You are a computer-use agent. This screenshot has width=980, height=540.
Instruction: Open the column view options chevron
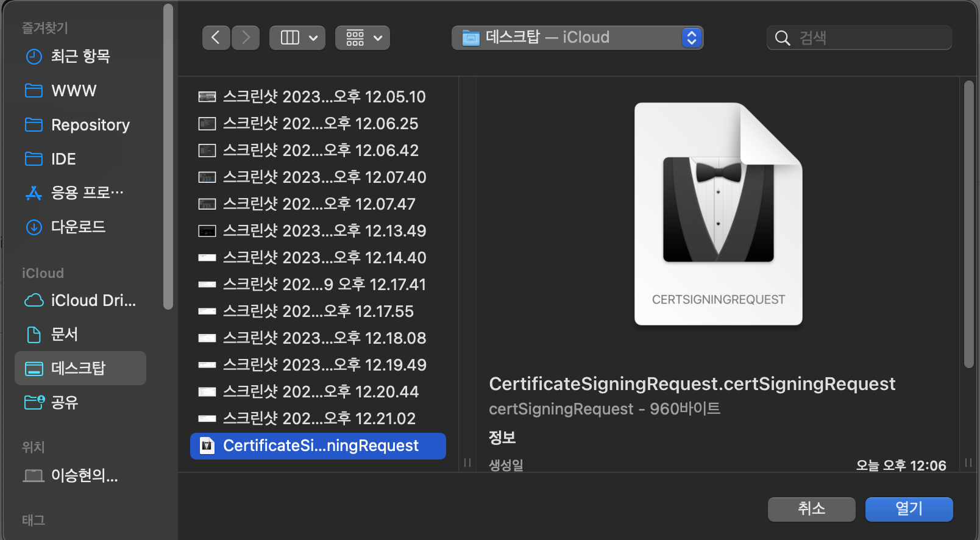313,38
